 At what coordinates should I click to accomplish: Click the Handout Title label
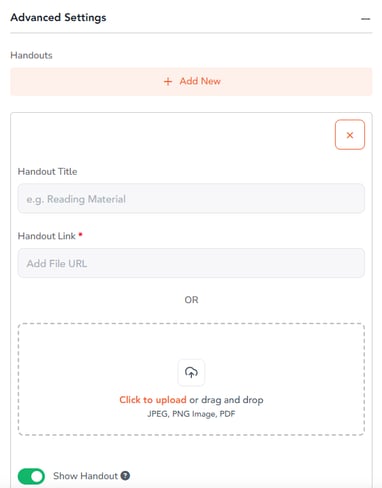[x=47, y=171]
